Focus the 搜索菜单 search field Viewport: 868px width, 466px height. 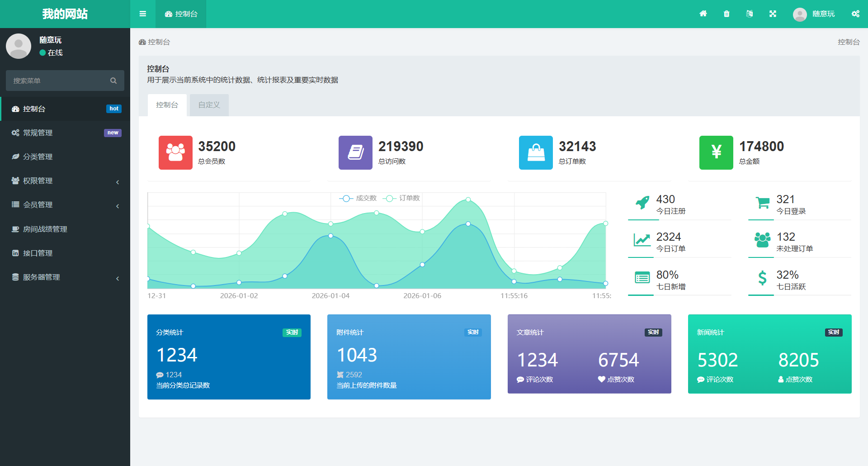pyautogui.click(x=59, y=81)
